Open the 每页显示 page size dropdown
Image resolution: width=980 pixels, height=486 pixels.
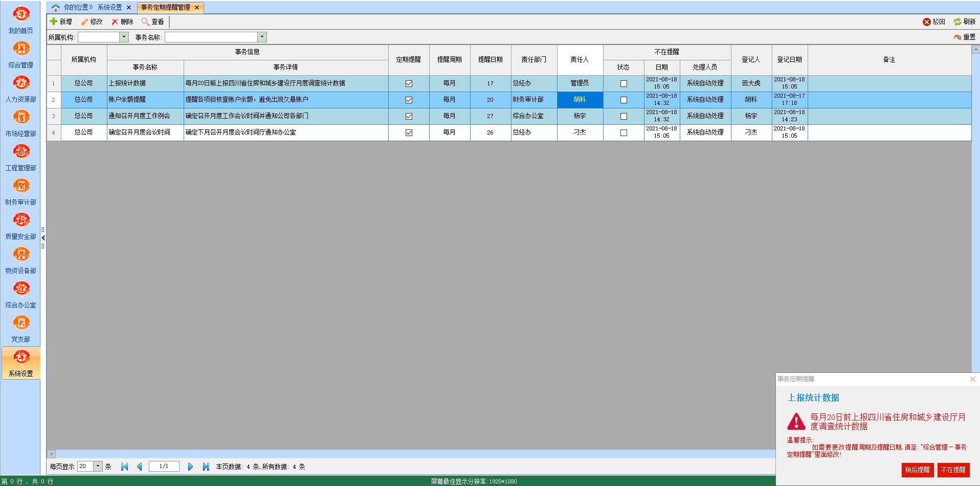tap(98, 466)
